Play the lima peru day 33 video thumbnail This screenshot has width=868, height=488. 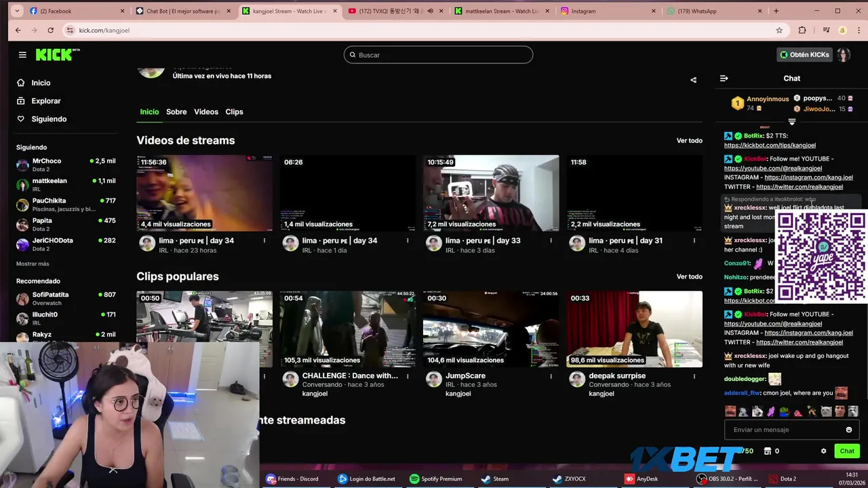(491, 193)
